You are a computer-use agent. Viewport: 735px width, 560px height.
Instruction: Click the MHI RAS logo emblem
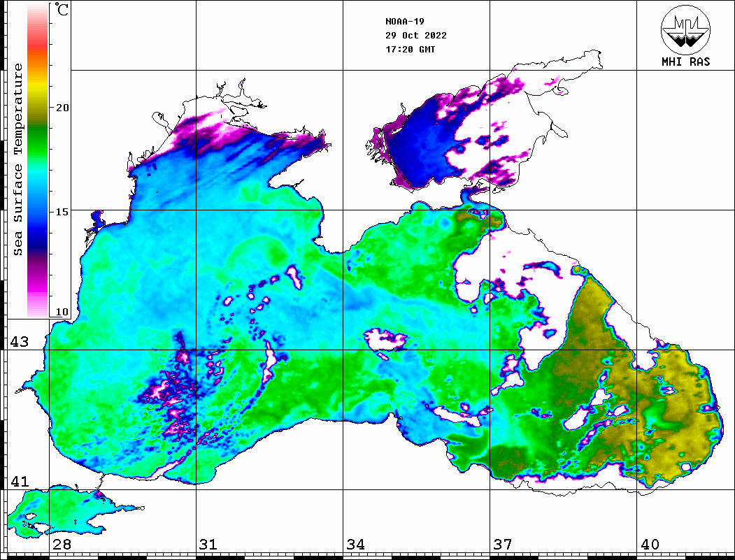pos(686,29)
